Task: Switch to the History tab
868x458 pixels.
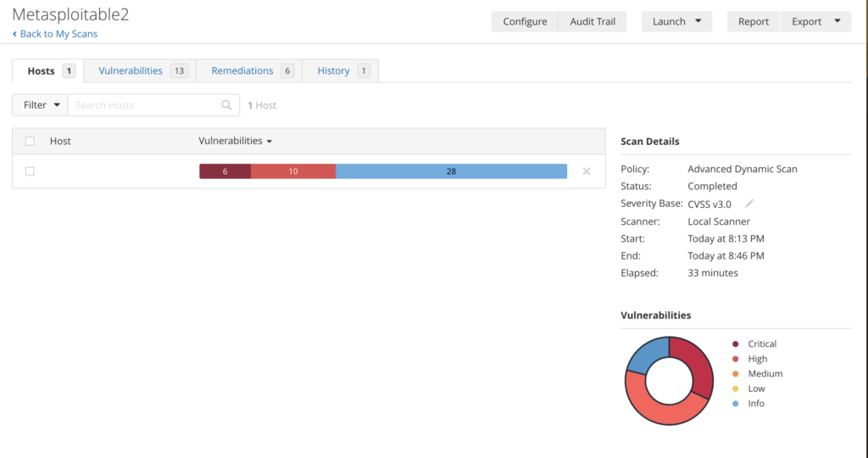Action: [341, 71]
